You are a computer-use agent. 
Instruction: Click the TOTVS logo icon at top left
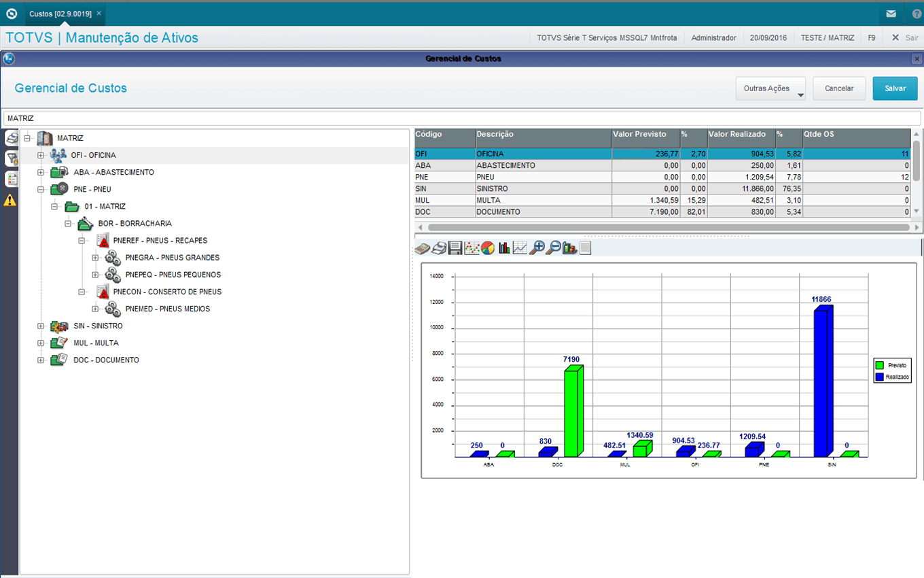(12, 14)
